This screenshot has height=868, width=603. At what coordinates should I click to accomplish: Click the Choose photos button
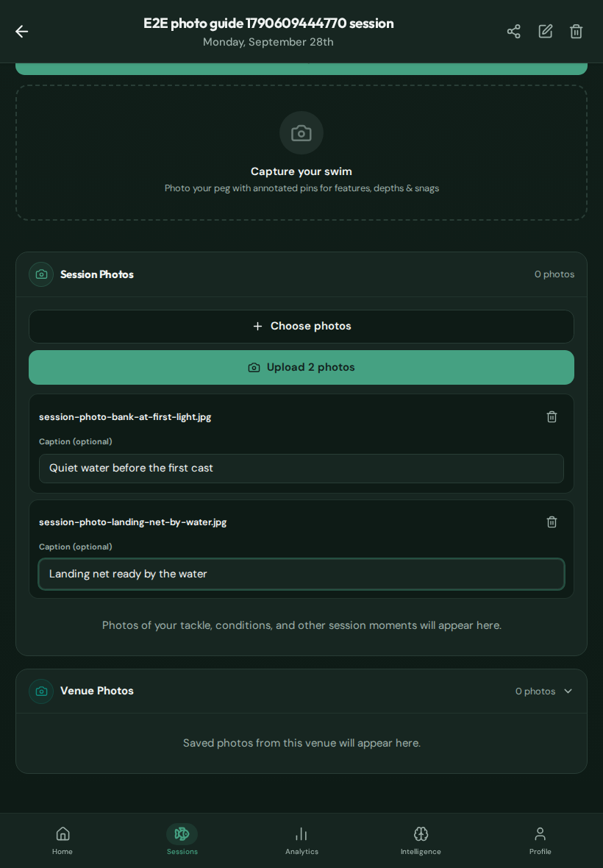click(x=301, y=327)
